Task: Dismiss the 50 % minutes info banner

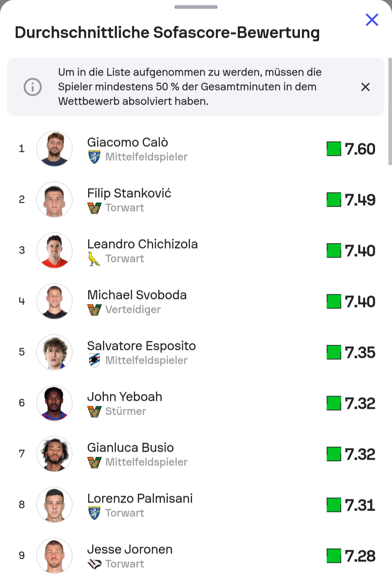Action: (x=365, y=87)
